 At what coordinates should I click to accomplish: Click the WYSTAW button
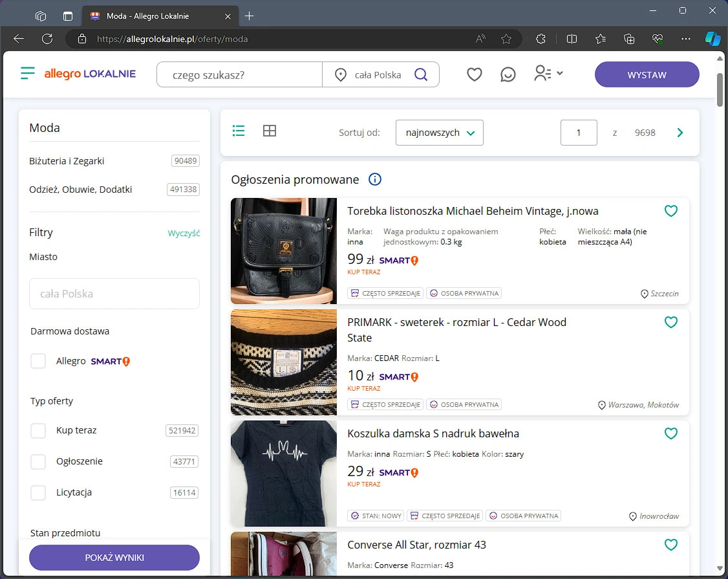pos(647,74)
